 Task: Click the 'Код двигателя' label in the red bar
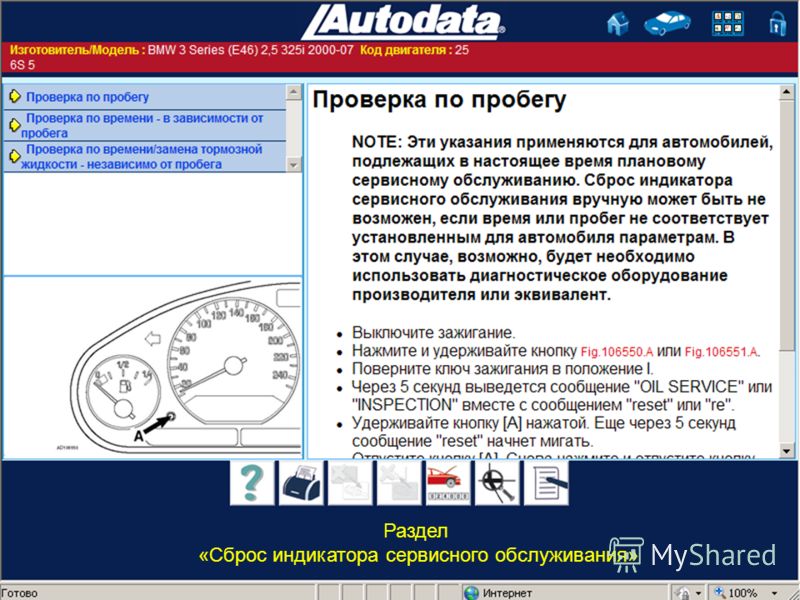point(406,50)
